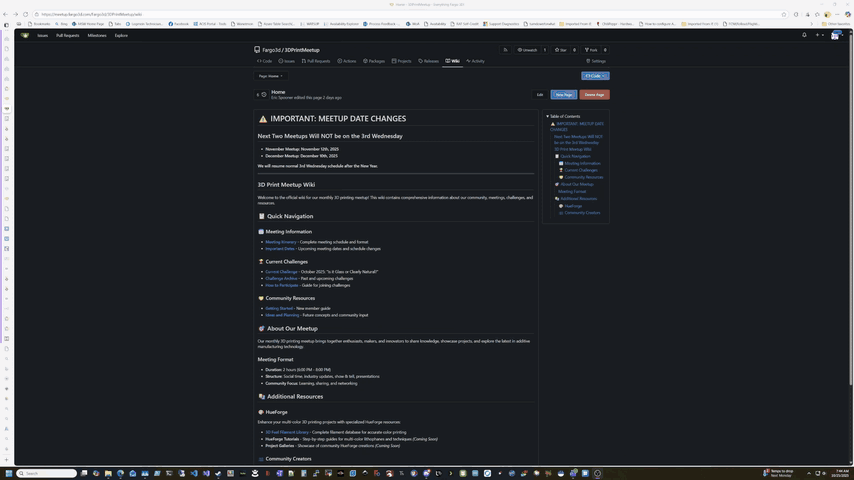The width and height of the screenshot is (854, 480).
Task: Open repository Settings
Action: (596, 61)
